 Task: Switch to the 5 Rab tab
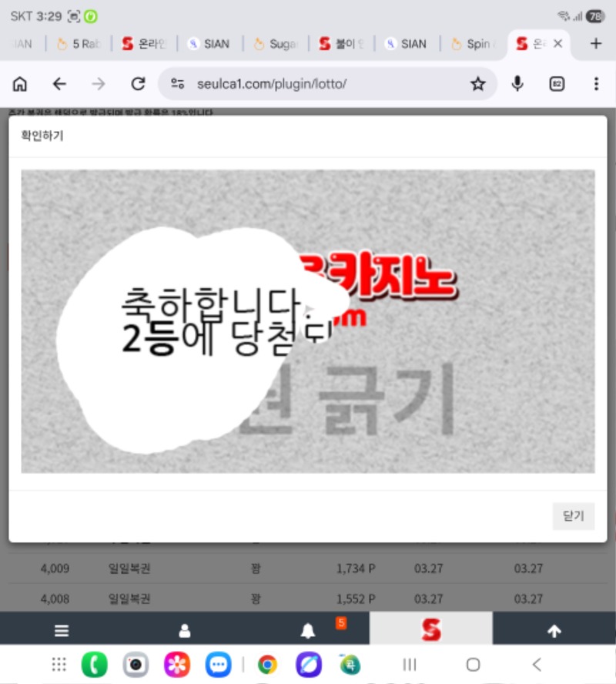[79, 44]
